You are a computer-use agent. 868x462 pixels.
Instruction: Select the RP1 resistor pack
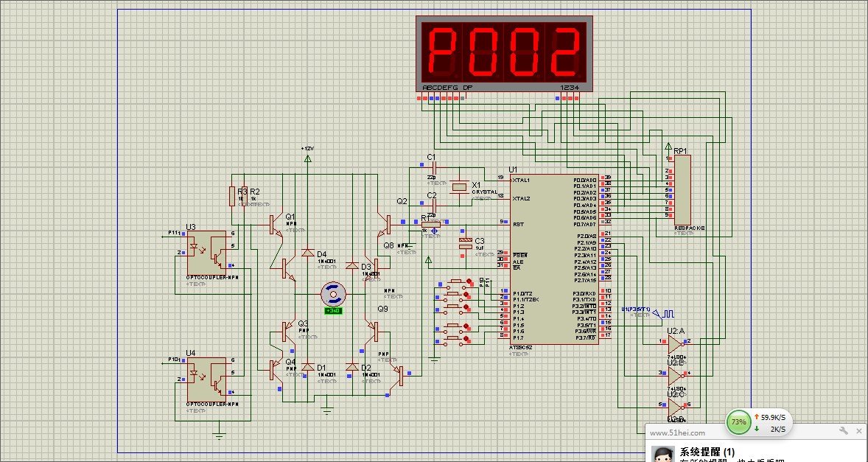tap(682, 190)
